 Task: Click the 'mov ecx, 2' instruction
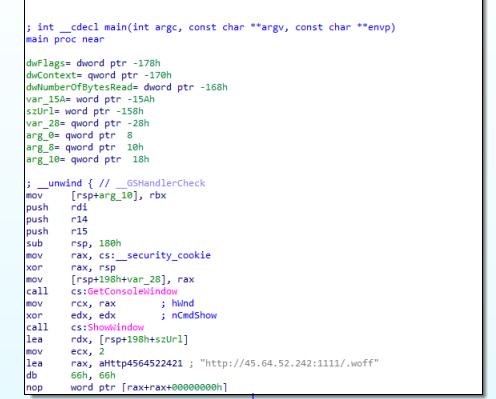(x=65, y=351)
